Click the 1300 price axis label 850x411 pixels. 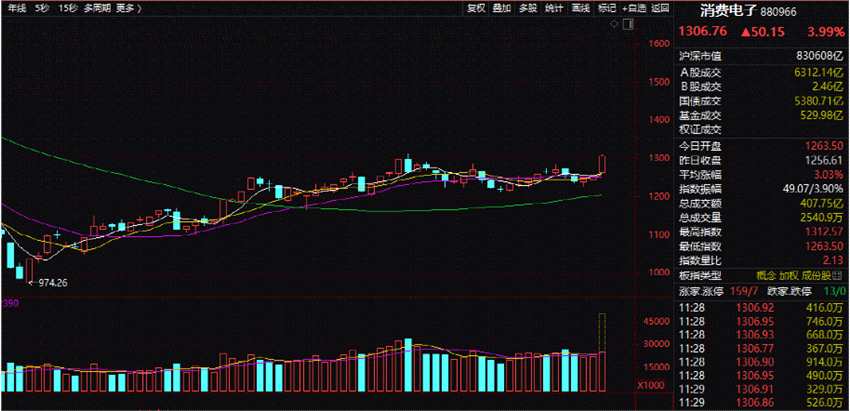(659, 158)
